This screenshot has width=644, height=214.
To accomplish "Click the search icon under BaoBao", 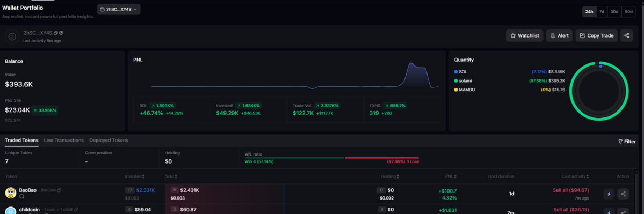I will 22,196.
